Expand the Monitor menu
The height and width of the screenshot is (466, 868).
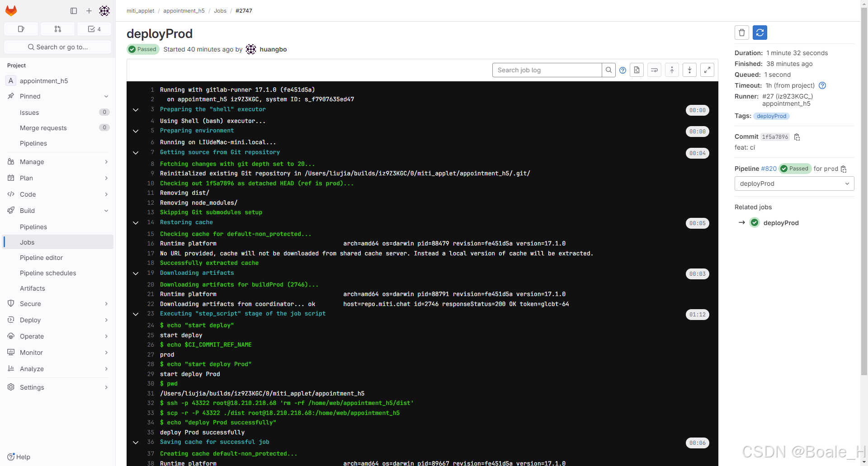(58, 353)
